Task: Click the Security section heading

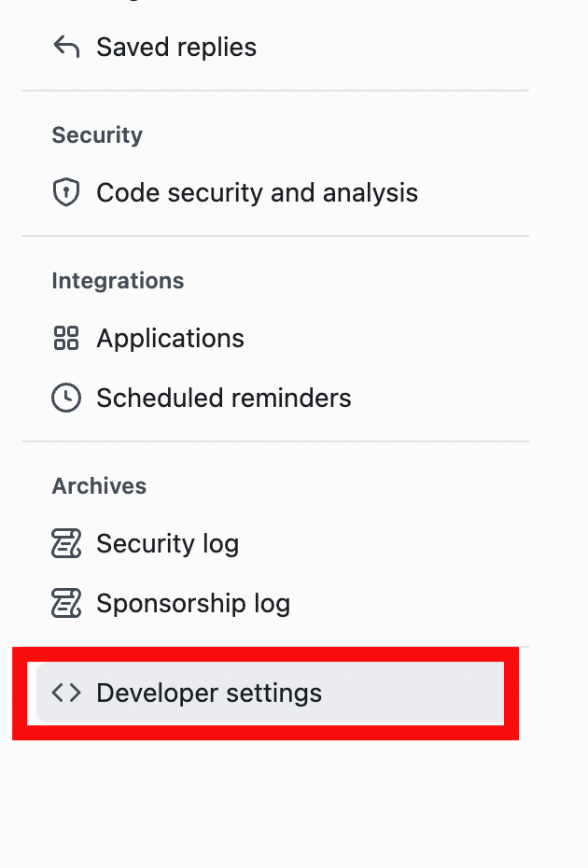Action: (x=97, y=135)
